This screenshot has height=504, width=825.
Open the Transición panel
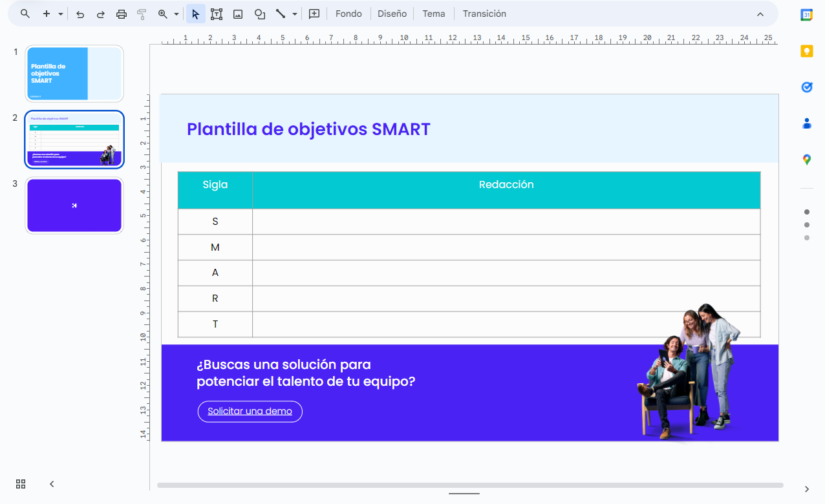(x=484, y=13)
